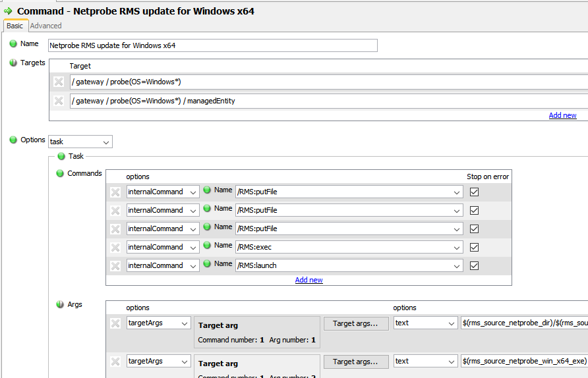Image resolution: width=588 pixels, height=378 pixels.
Task: Edit the Name field Netprobe RMS update
Action: pyautogui.click(x=213, y=45)
